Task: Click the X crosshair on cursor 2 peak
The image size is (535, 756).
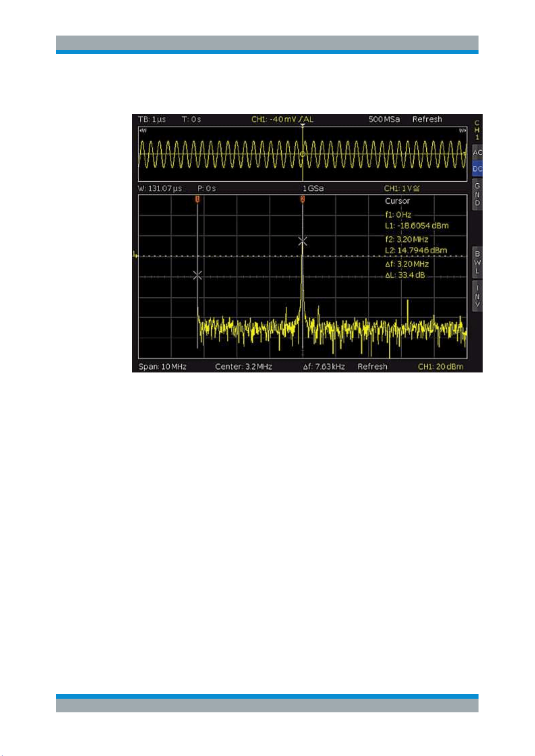Action: tap(303, 241)
